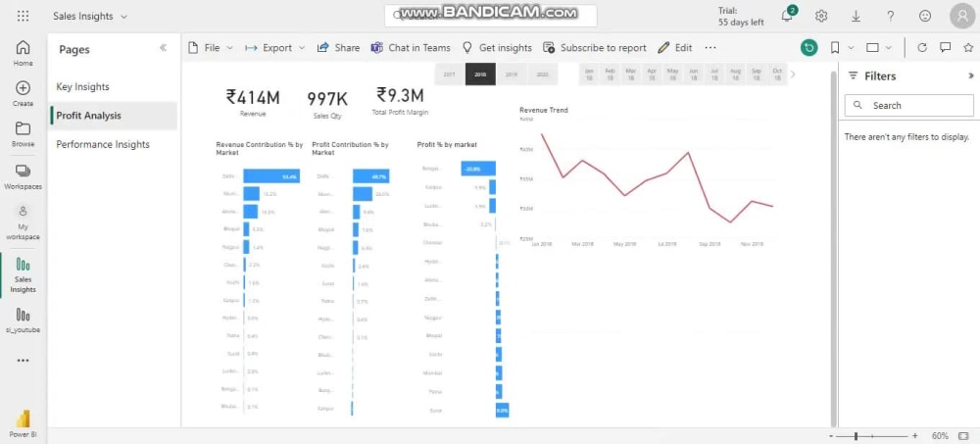This screenshot has height=444, width=980.
Task: Click the download icon in header
Action: pyautogui.click(x=857, y=17)
